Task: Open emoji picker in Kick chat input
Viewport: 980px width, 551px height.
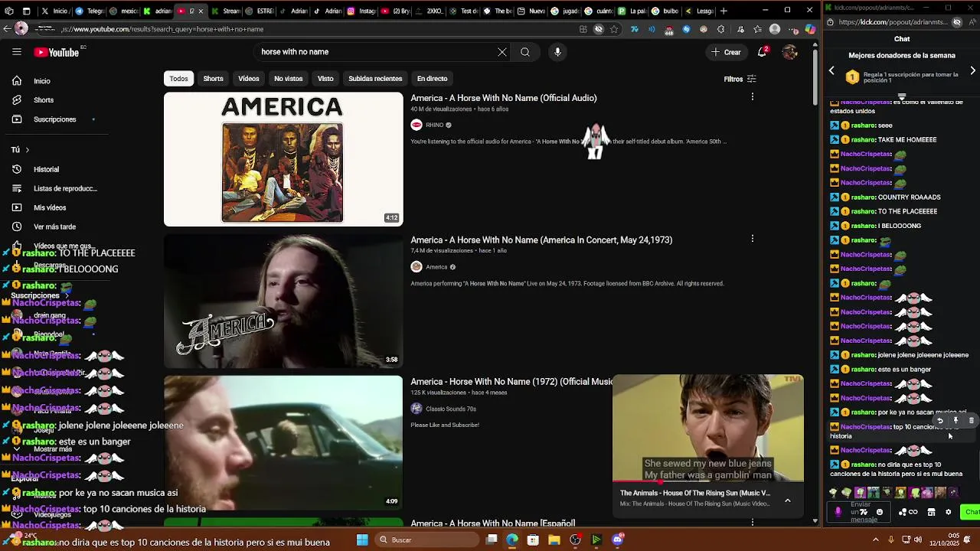Action: click(x=880, y=512)
